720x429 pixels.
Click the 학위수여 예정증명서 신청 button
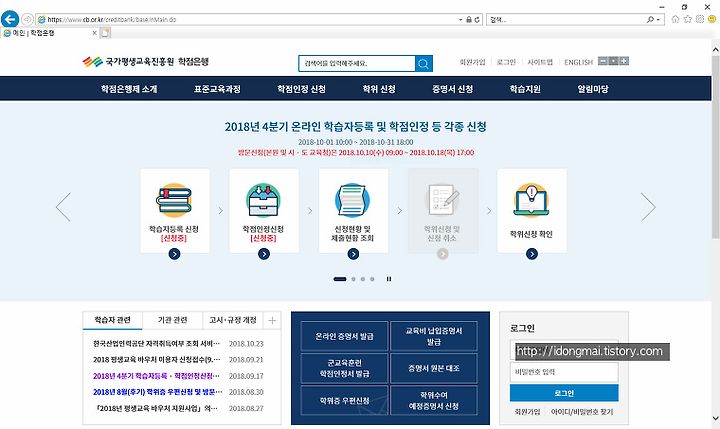tap(433, 401)
